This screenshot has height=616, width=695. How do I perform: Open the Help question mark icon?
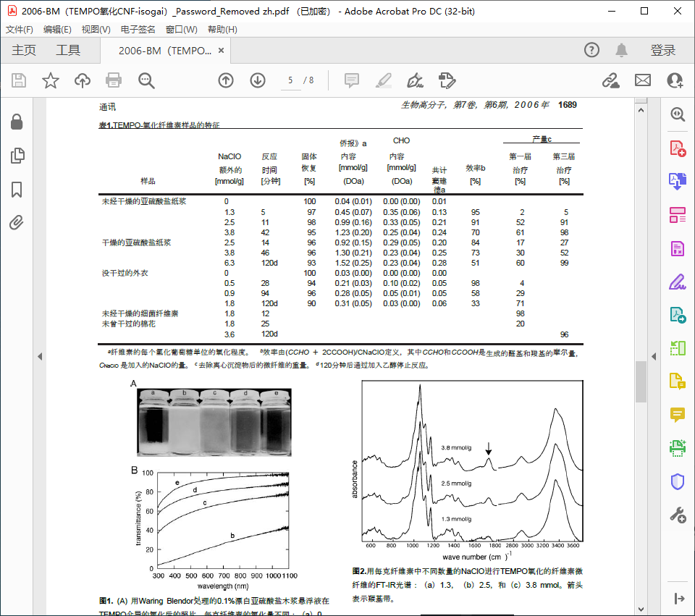pos(591,50)
